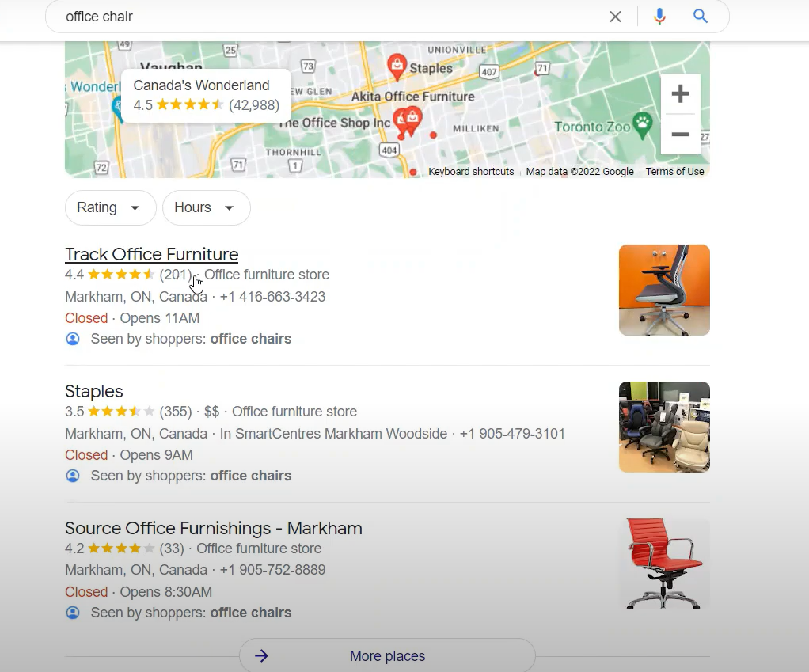Start voice search with microphone icon
The width and height of the screenshot is (809, 672).
point(659,17)
